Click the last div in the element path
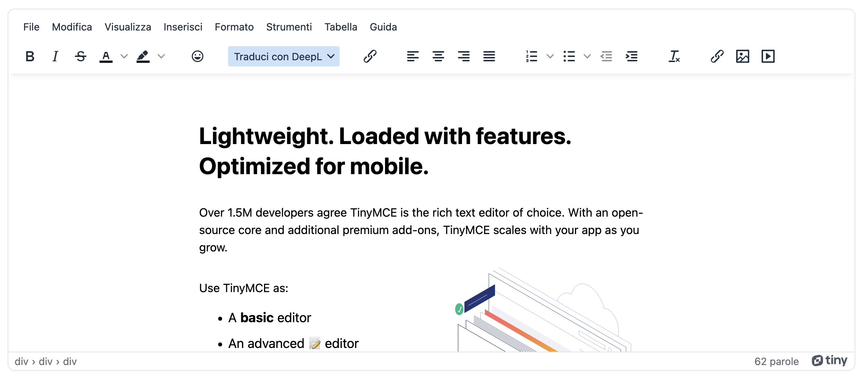The image size is (868, 381). [x=70, y=361]
